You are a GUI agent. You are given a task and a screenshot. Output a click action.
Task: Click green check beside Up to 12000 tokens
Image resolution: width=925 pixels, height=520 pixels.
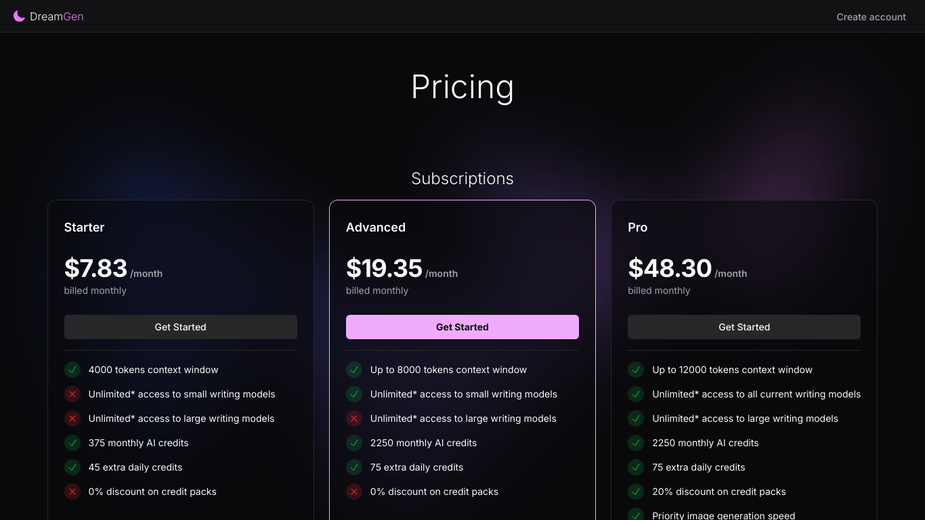[x=636, y=369]
